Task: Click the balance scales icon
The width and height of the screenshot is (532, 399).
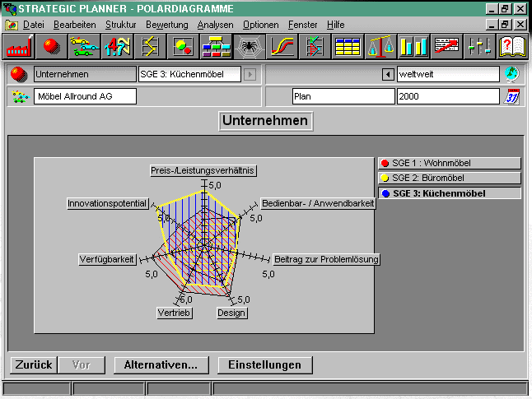Action: coord(380,46)
